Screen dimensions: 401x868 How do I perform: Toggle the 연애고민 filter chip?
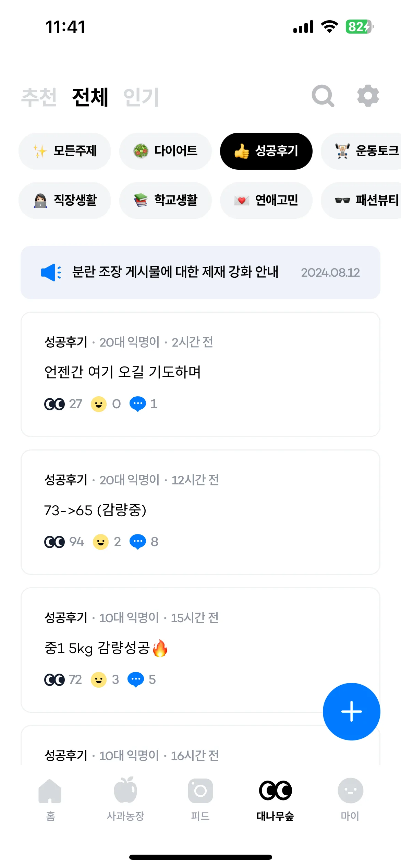(266, 200)
